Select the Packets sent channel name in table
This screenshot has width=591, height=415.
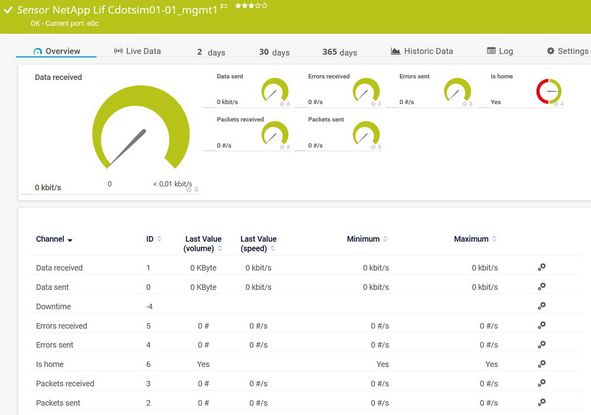(x=58, y=403)
